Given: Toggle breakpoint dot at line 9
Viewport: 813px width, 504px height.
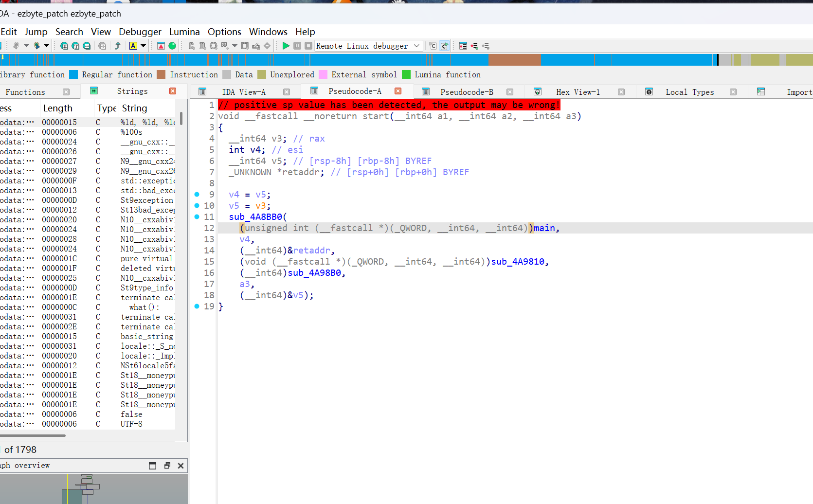Looking at the screenshot, I should (x=197, y=194).
